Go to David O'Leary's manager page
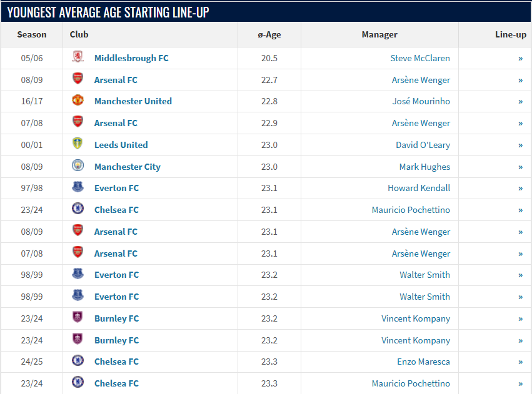Viewport: 532px width, 394px height. pos(423,145)
